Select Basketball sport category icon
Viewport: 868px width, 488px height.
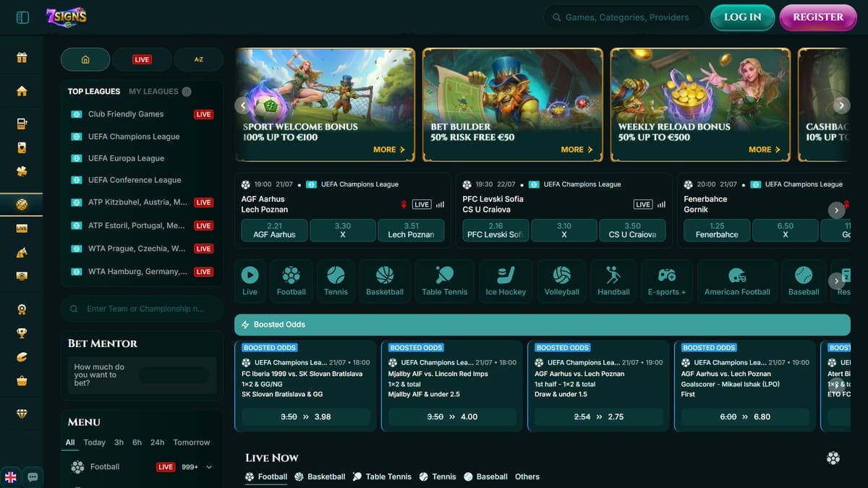click(385, 281)
